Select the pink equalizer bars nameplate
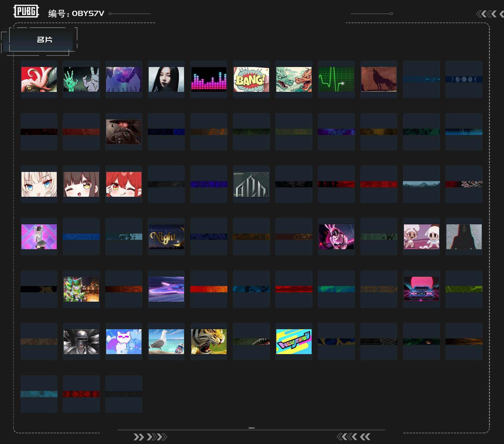This screenshot has height=444, width=504. coord(209,79)
